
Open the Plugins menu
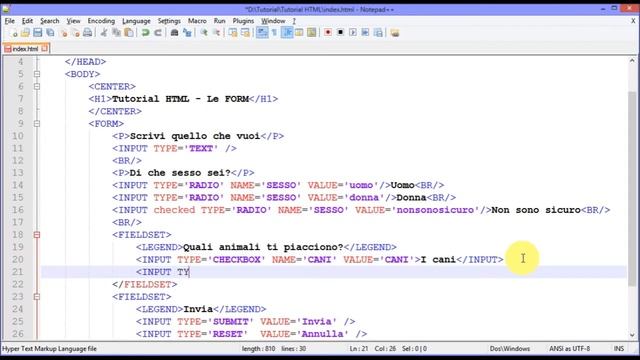tap(243, 21)
